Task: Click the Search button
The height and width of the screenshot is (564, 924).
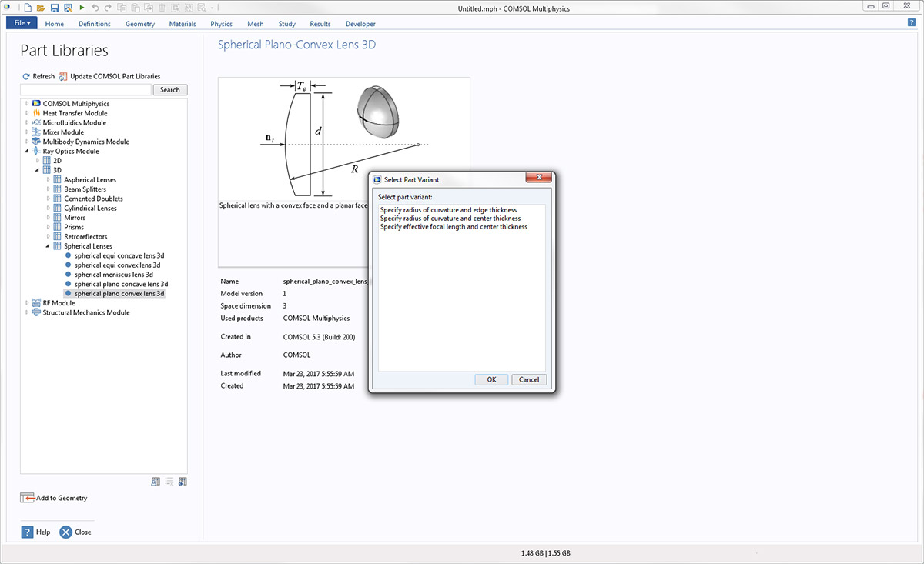Action: click(x=170, y=90)
